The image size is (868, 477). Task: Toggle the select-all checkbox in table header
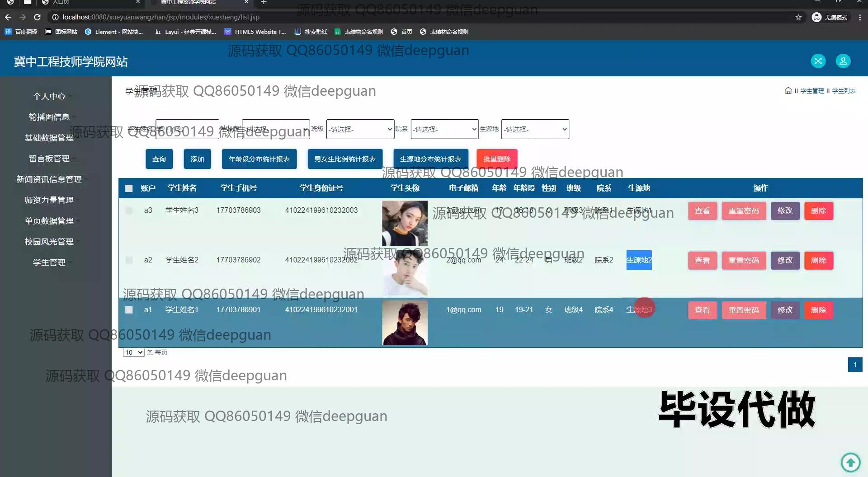point(129,188)
